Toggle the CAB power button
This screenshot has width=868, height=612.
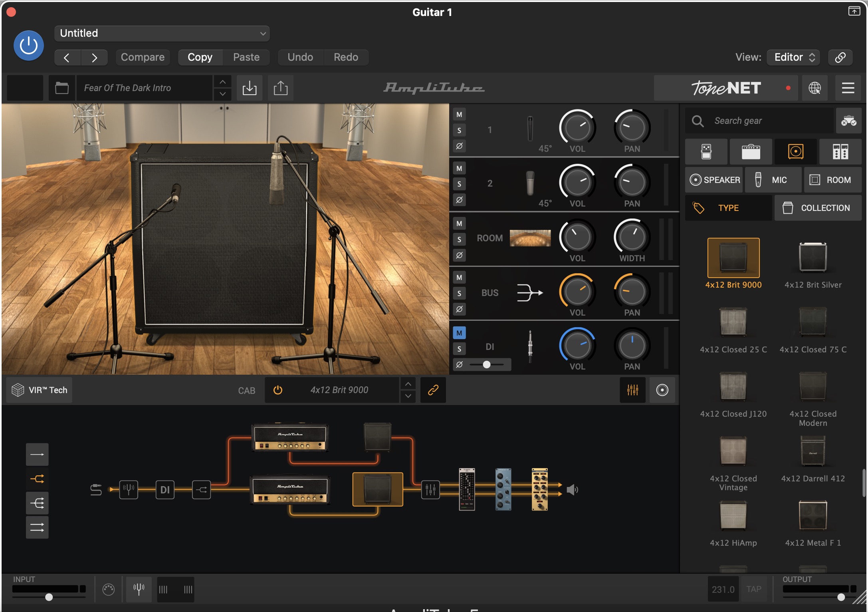(278, 390)
